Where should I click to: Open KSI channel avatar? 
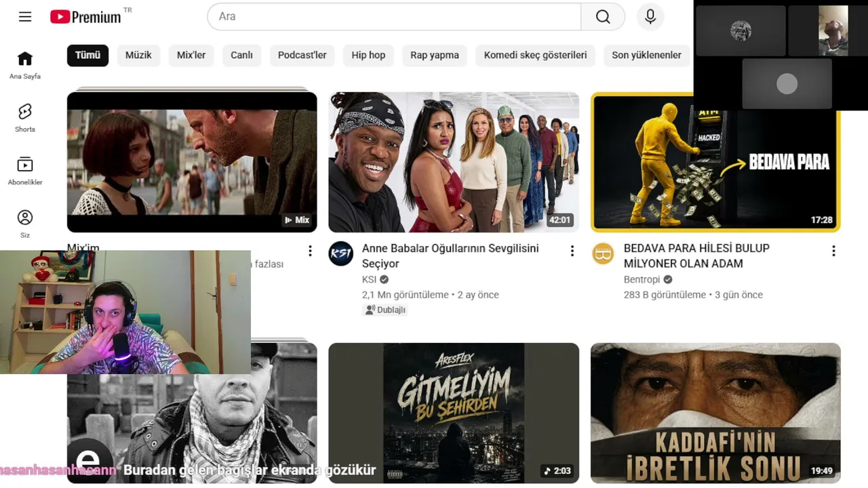point(341,253)
